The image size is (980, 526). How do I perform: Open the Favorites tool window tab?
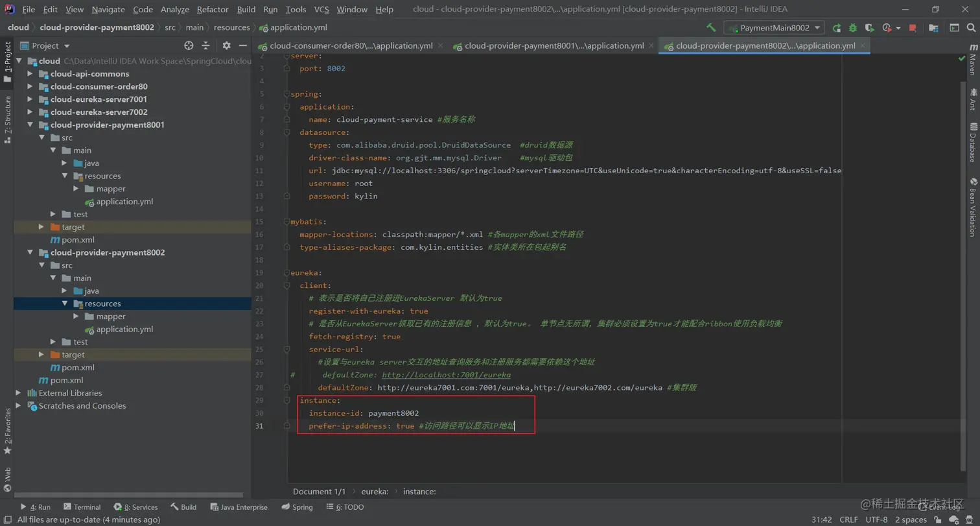click(x=7, y=431)
